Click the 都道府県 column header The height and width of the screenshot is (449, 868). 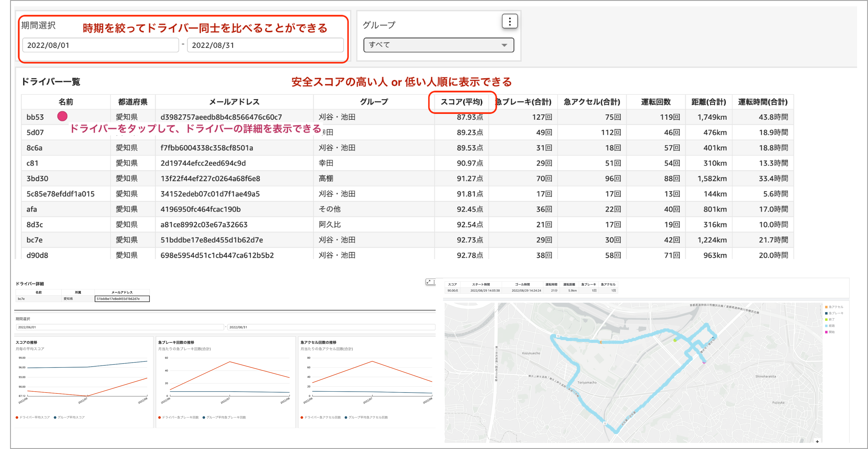pyautogui.click(x=133, y=102)
